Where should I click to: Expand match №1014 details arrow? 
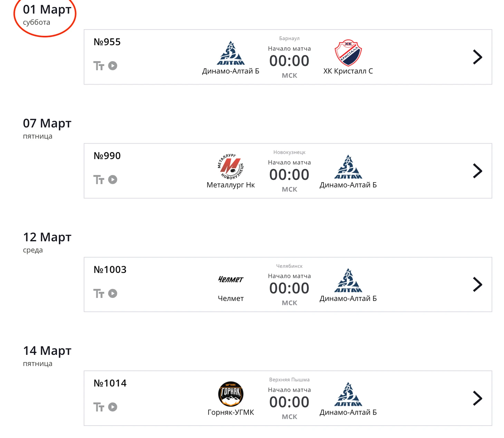point(477,398)
